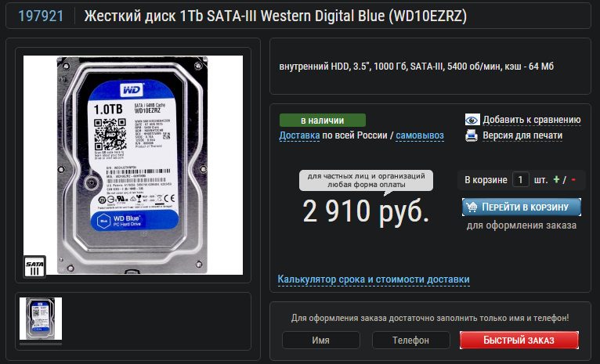Click the printer icon
This screenshot has height=364, width=600.
(472, 135)
